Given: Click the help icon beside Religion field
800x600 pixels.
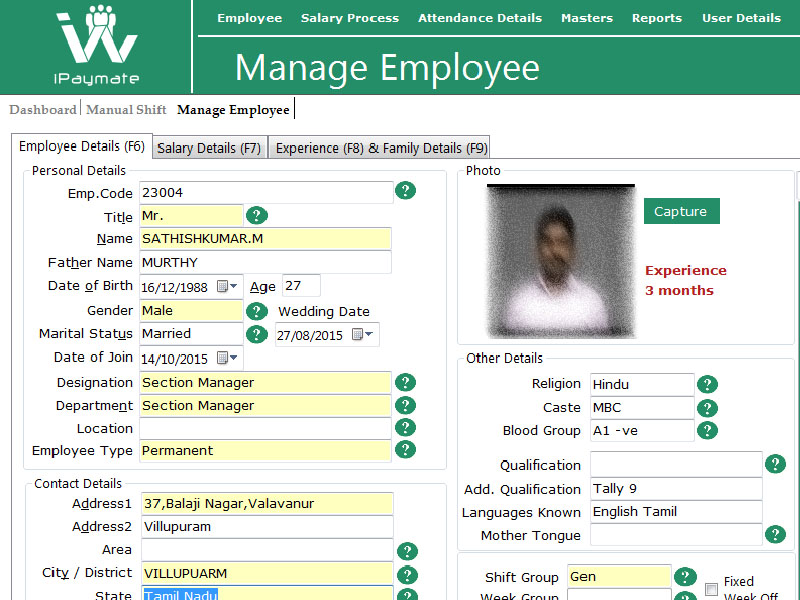Looking at the screenshot, I should (x=707, y=384).
